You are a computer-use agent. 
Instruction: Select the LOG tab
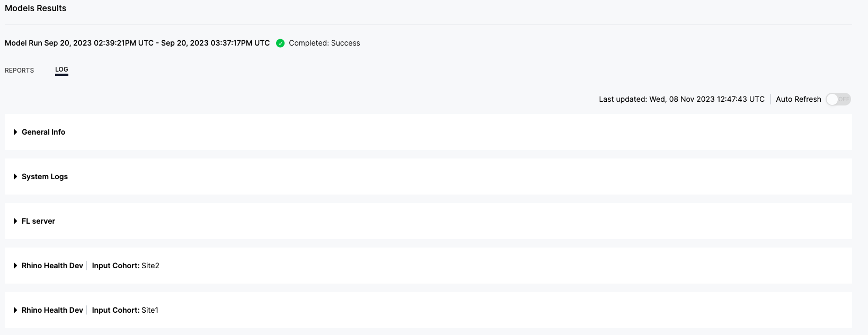(61, 69)
